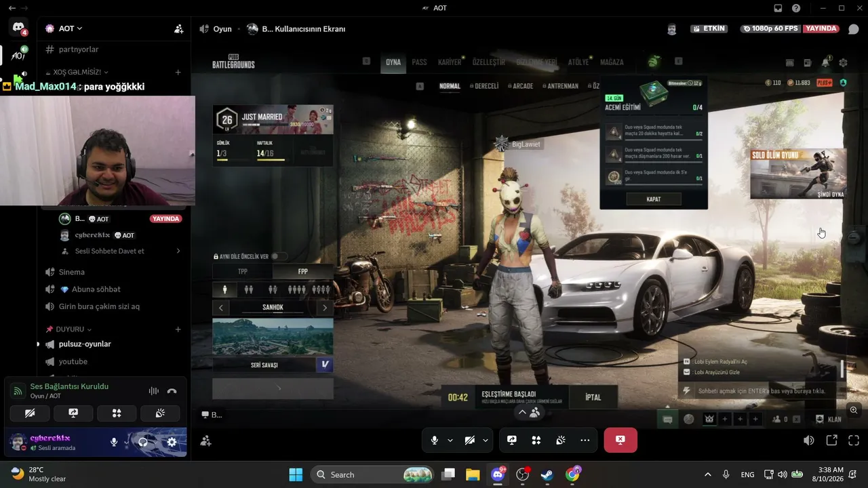Open the OYNA tab in PUBG lobby
This screenshot has height=488, width=868.
coord(393,62)
